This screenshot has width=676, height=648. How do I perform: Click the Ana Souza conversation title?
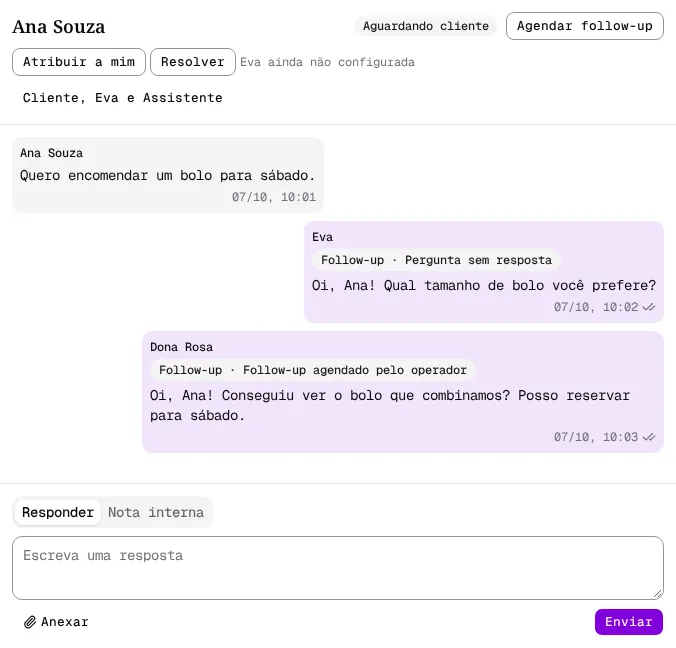(x=59, y=27)
